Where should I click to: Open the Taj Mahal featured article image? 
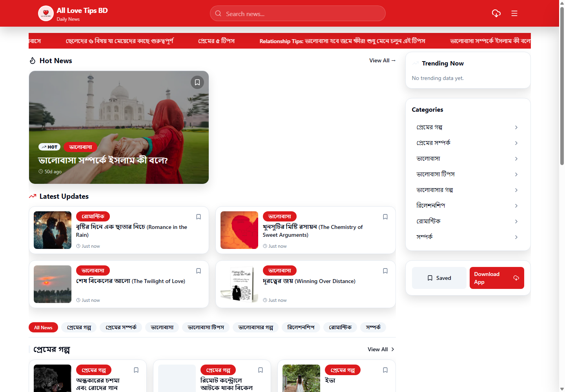[x=119, y=127]
